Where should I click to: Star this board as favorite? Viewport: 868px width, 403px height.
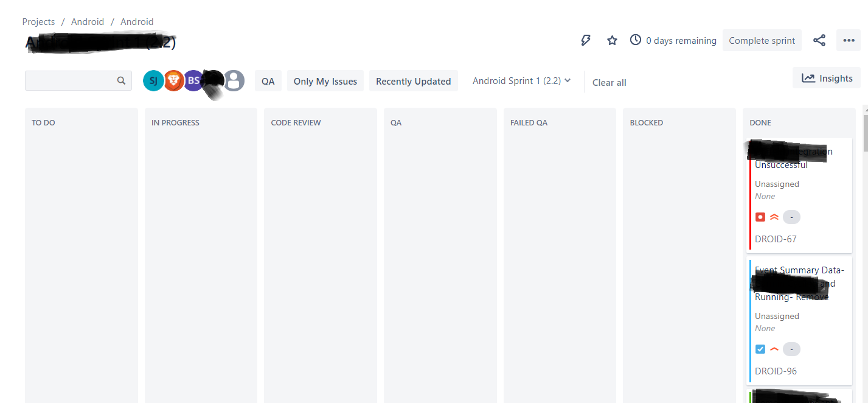(612, 40)
